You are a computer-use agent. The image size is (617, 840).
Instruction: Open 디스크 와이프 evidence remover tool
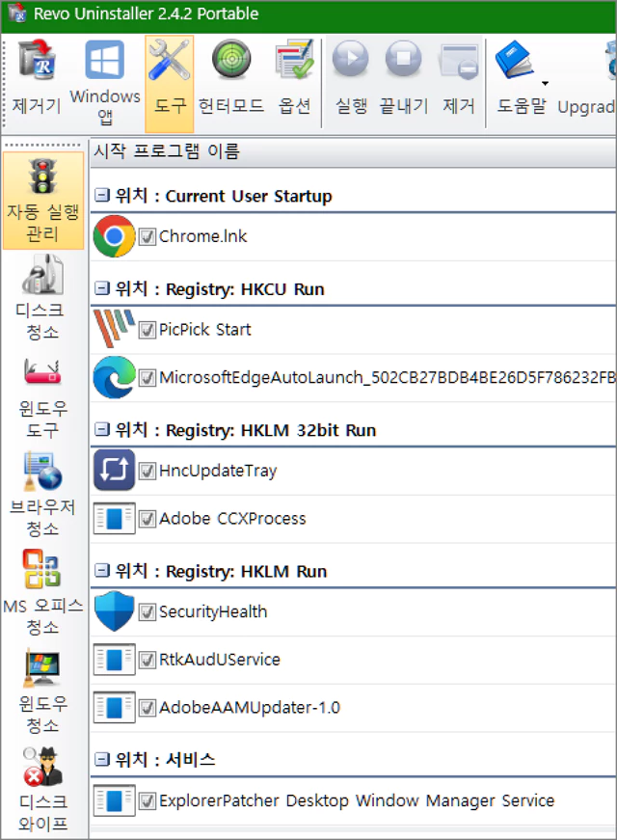(x=42, y=789)
